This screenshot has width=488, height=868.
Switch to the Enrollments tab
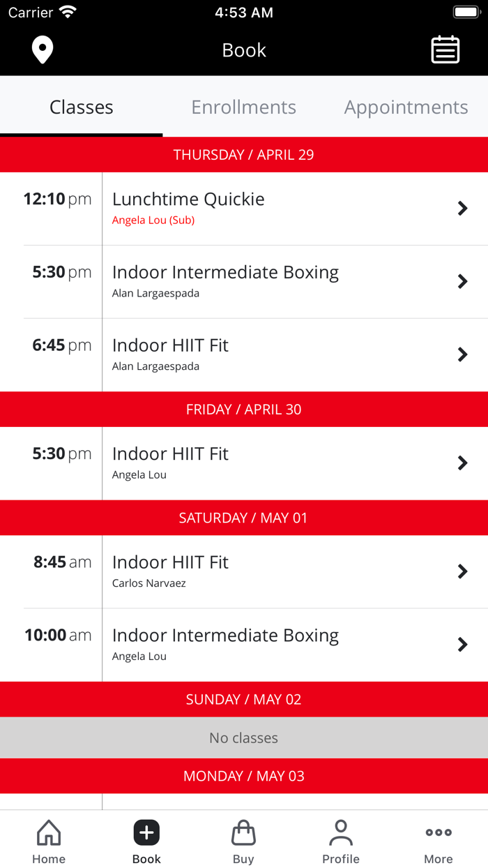click(243, 107)
